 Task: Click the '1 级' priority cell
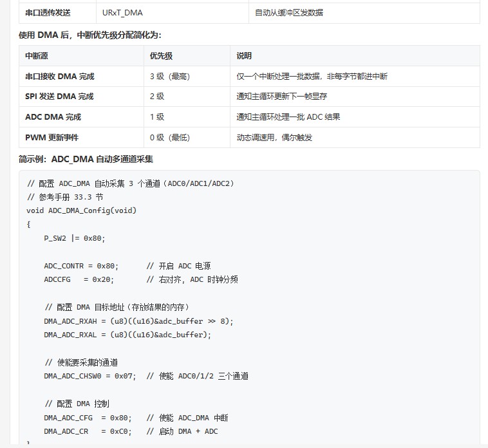tap(187, 117)
